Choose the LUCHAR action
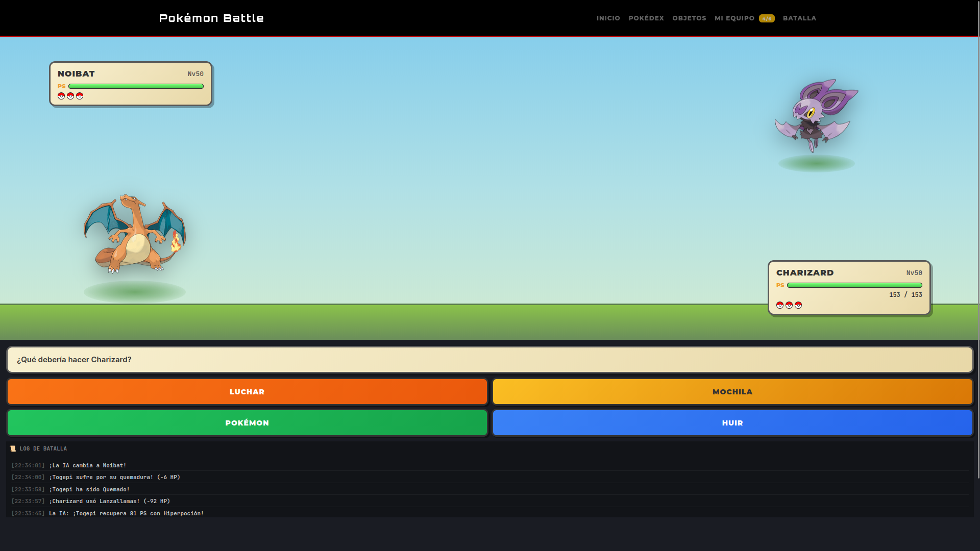 (x=247, y=392)
